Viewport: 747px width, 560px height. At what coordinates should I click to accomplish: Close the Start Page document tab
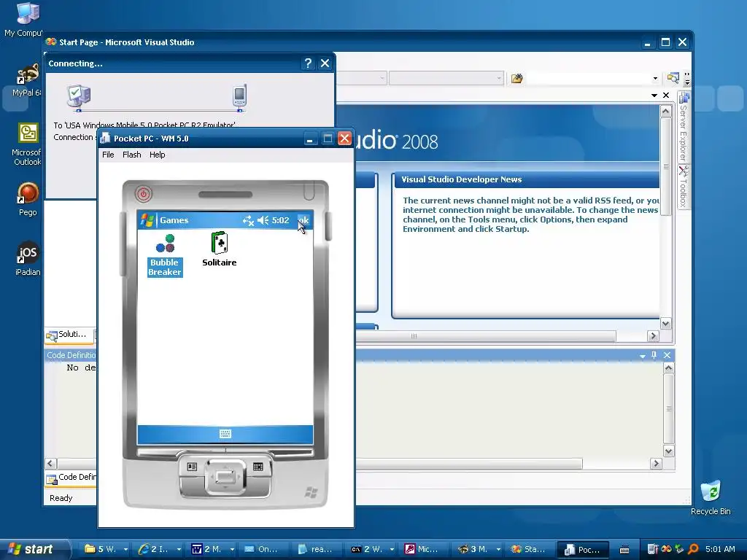[666, 96]
